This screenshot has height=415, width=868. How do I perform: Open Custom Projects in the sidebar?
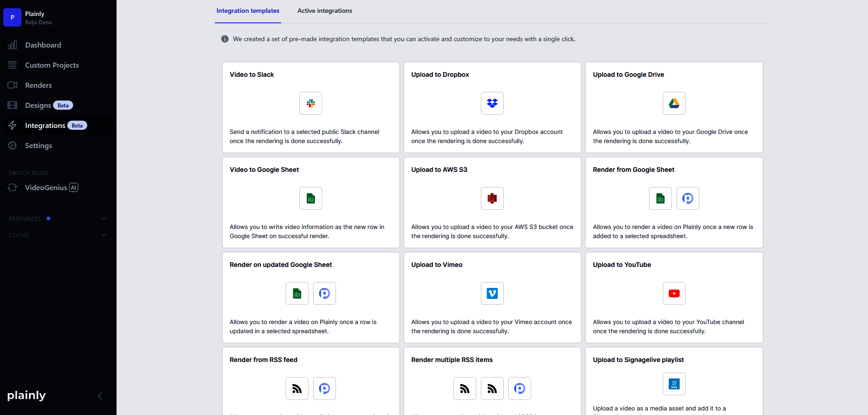[52, 65]
